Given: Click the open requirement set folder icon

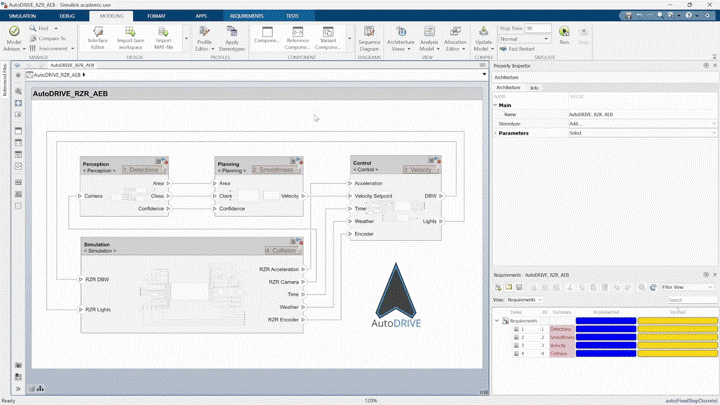Looking at the screenshot, I should (x=509, y=287).
